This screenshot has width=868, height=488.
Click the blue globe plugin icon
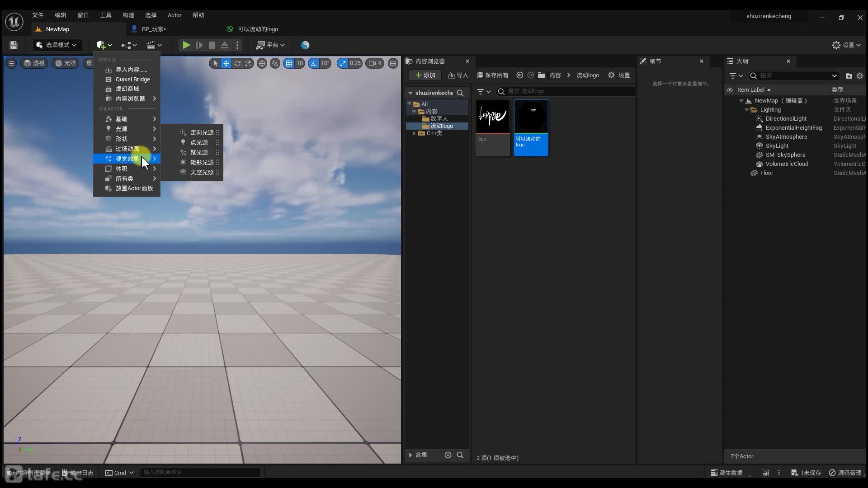pyautogui.click(x=305, y=45)
